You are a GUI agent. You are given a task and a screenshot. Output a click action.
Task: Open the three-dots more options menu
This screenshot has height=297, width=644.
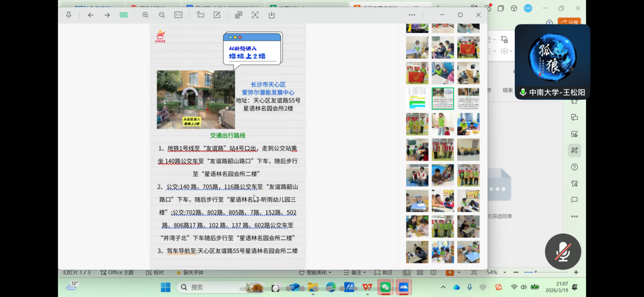pos(412,15)
